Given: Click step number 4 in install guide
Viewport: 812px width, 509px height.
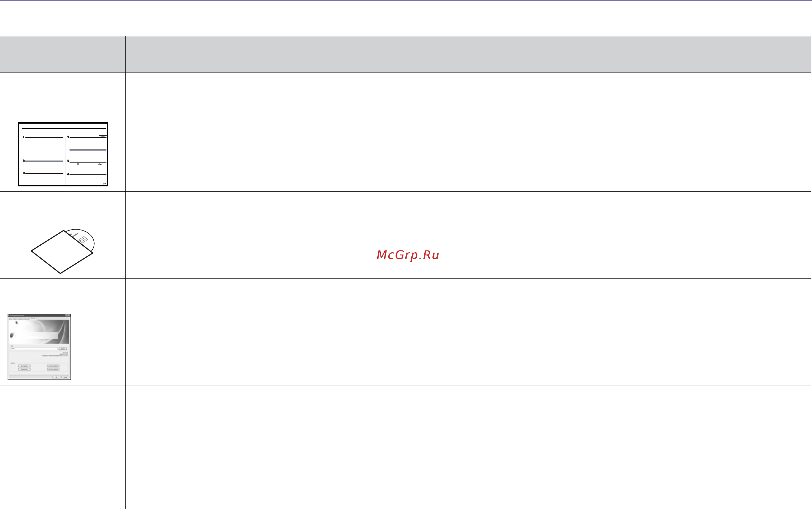Looking at the screenshot, I should click(x=68, y=137).
